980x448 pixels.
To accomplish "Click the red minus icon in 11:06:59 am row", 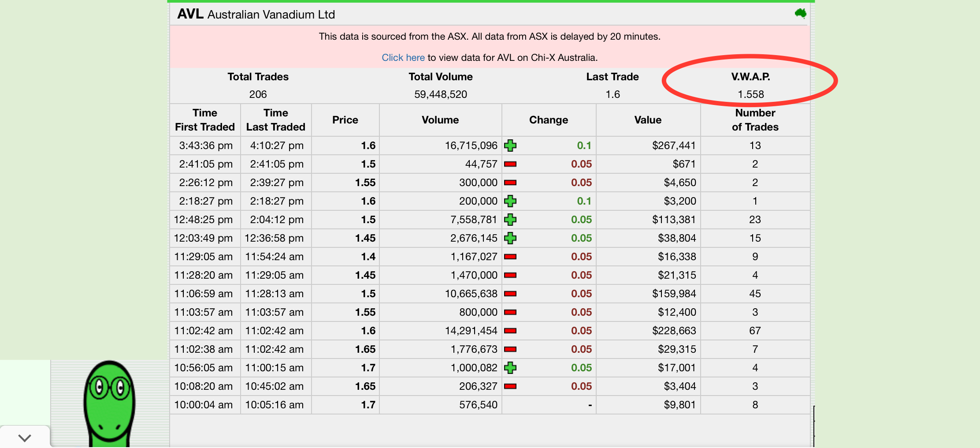I will [x=510, y=294].
